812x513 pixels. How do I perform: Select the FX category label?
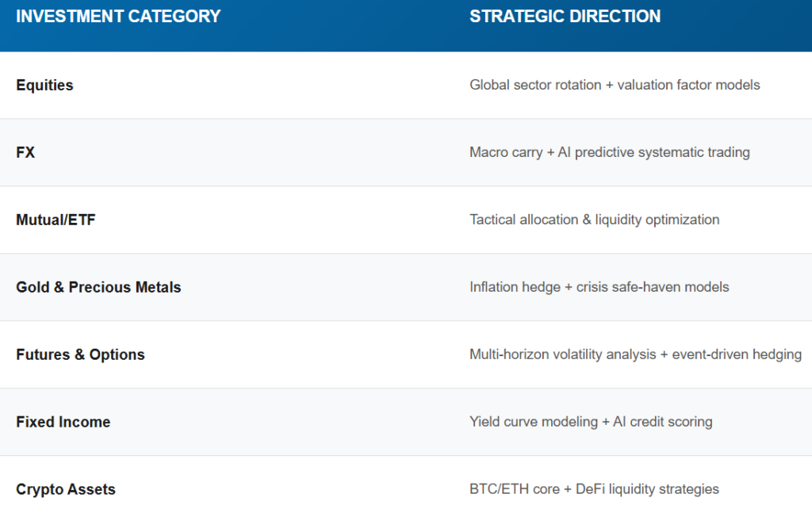(x=25, y=152)
